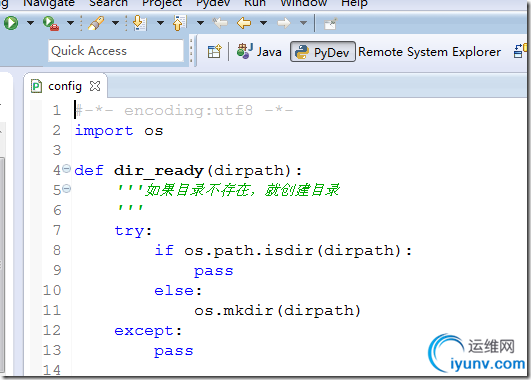
Task: Click the Run External Tools icon
Action: point(51,23)
